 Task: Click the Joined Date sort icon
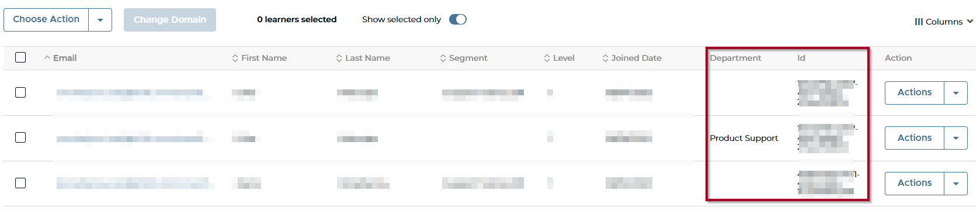(x=605, y=58)
